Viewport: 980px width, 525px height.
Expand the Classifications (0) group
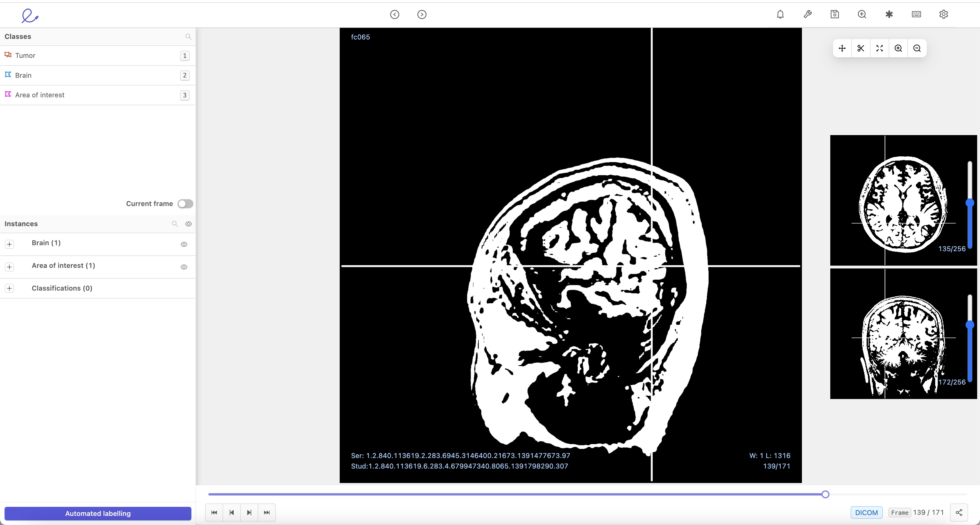(x=10, y=288)
